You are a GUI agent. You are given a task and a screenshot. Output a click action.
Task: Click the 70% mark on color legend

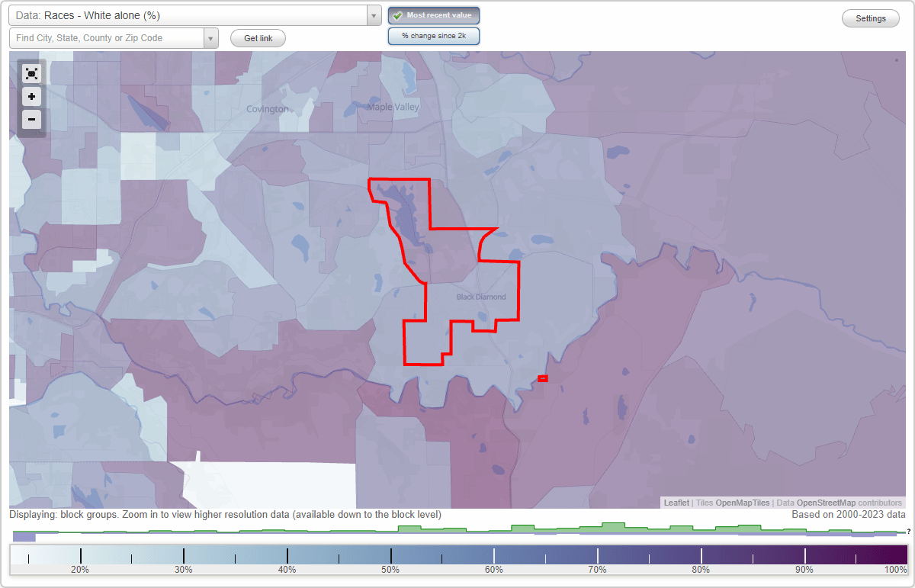598,569
